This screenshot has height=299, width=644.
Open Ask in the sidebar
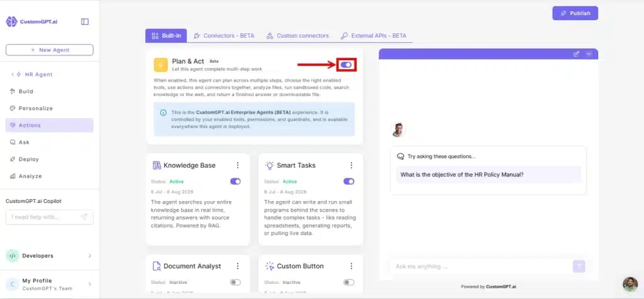tap(49, 143)
